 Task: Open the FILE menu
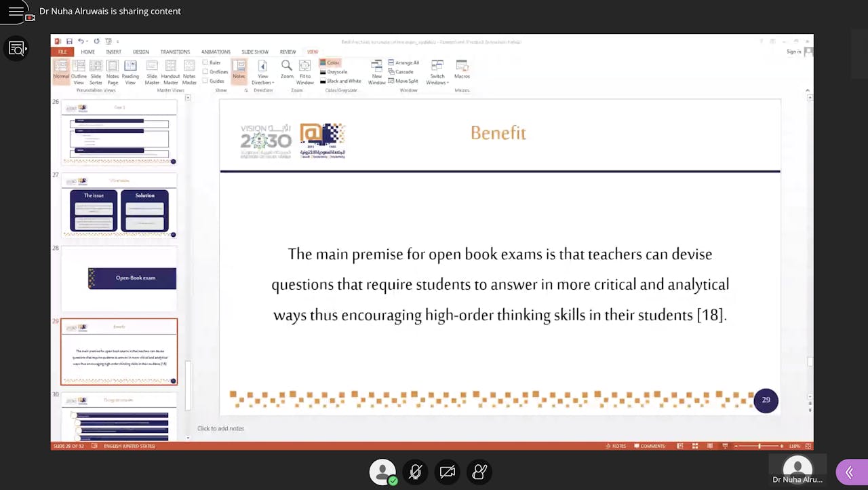62,52
